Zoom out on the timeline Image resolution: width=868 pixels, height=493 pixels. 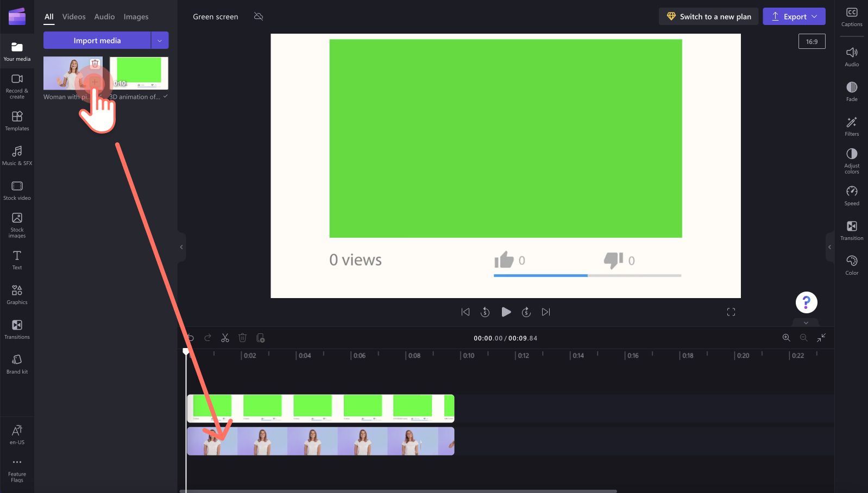click(803, 338)
